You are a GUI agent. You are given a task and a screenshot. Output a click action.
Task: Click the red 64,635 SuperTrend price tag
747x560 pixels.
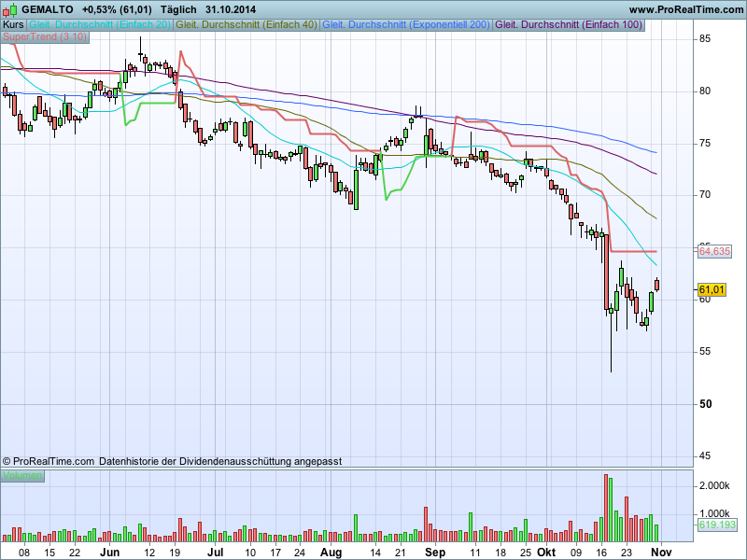(x=714, y=252)
